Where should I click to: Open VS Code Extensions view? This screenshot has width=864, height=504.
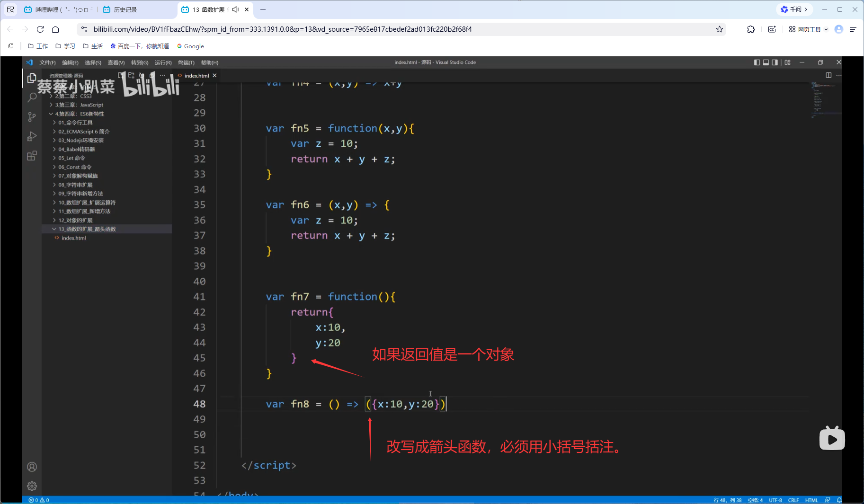click(x=32, y=156)
